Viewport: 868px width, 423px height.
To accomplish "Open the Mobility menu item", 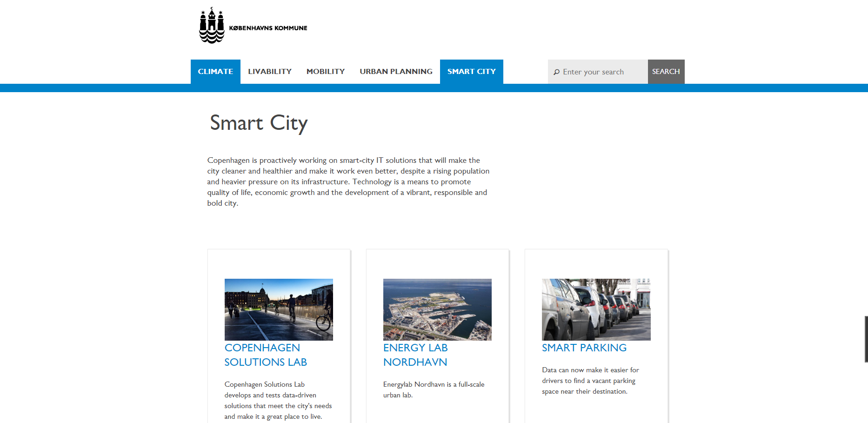I will (x=325, y=72).
